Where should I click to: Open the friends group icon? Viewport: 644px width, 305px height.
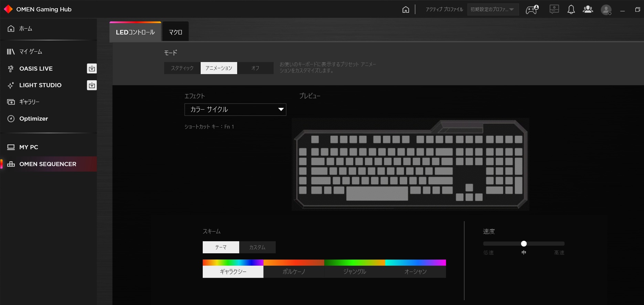[x=588, y=9]
